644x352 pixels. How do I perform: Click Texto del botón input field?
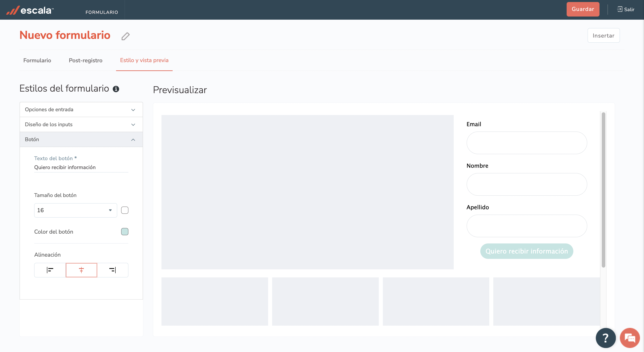[x=81, y=168]
